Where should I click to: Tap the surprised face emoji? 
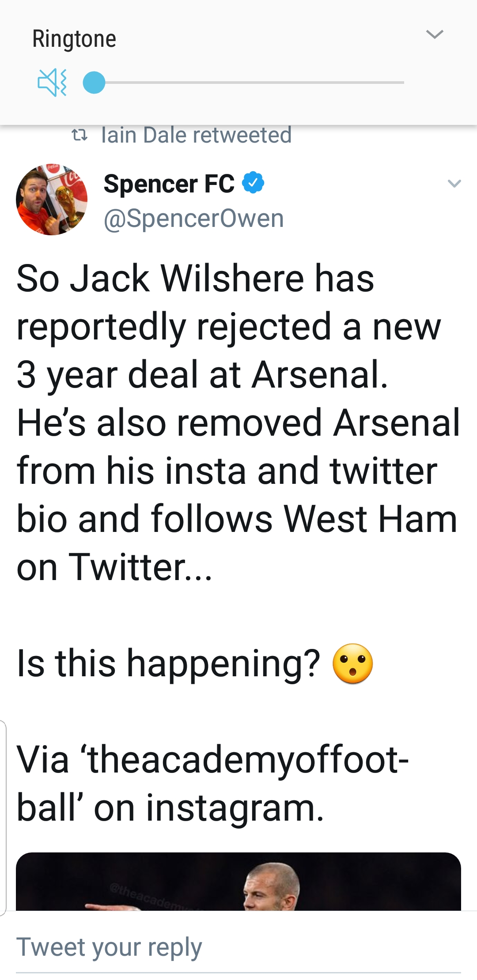tap(352, 663)
